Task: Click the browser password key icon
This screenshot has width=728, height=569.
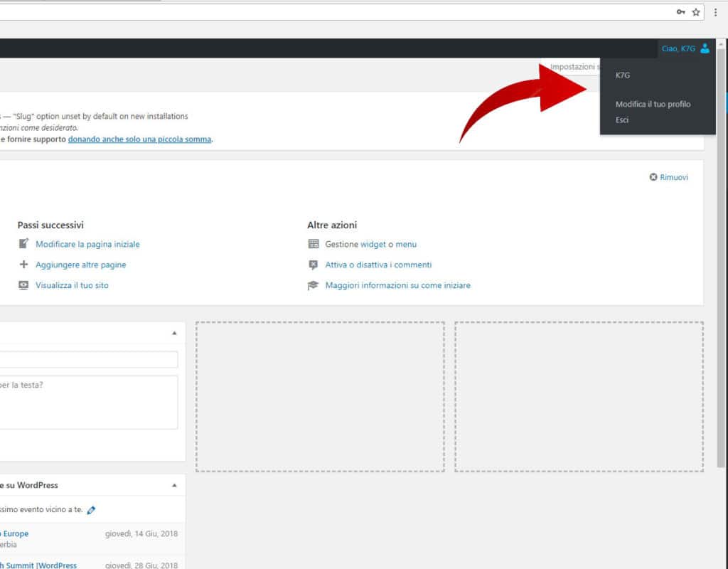Action: coord(680,12)
